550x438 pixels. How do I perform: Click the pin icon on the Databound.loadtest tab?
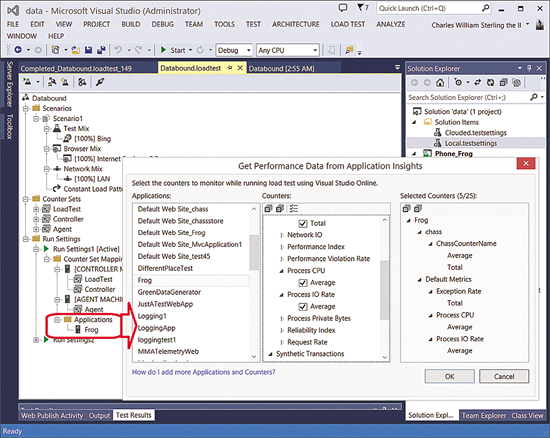pyautogui.click(x=230, y=68)
